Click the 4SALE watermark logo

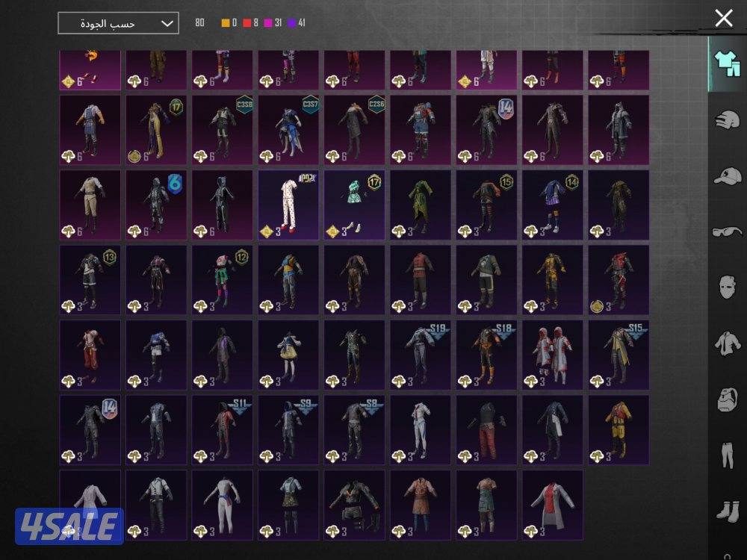coord(69,526)
